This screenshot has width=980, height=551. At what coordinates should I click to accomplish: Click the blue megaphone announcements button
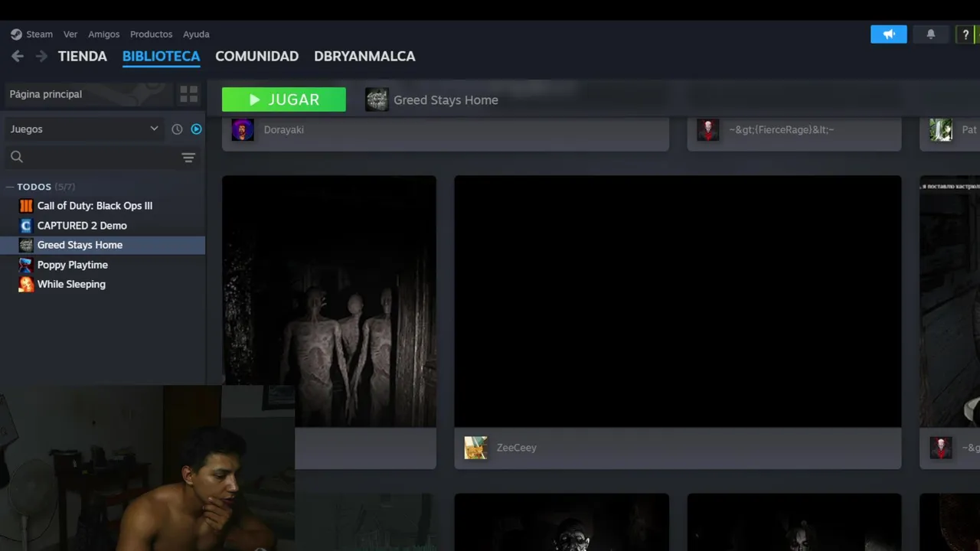click(x=889, y=34)
